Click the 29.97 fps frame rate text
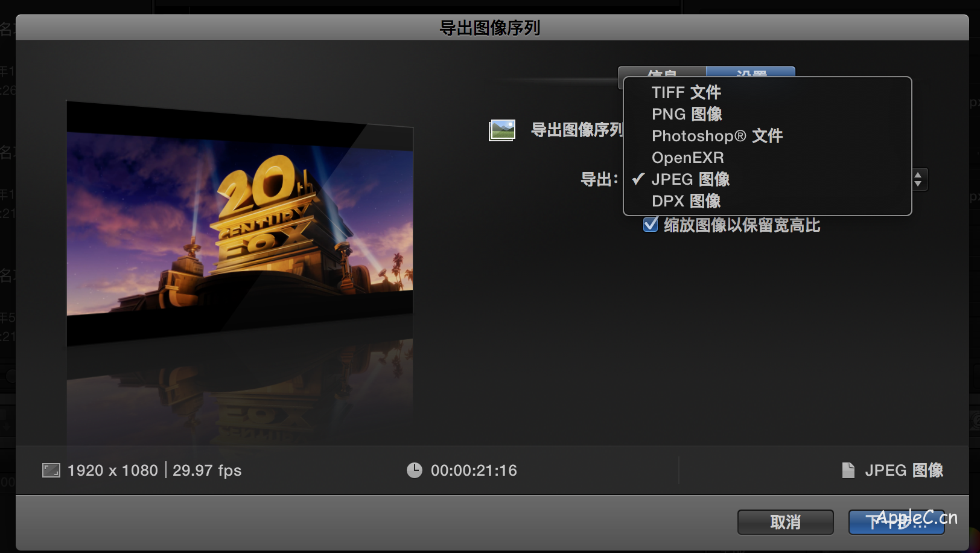This screenshot has width=980, height=553. pyautogui.click(x=207, y=470)
